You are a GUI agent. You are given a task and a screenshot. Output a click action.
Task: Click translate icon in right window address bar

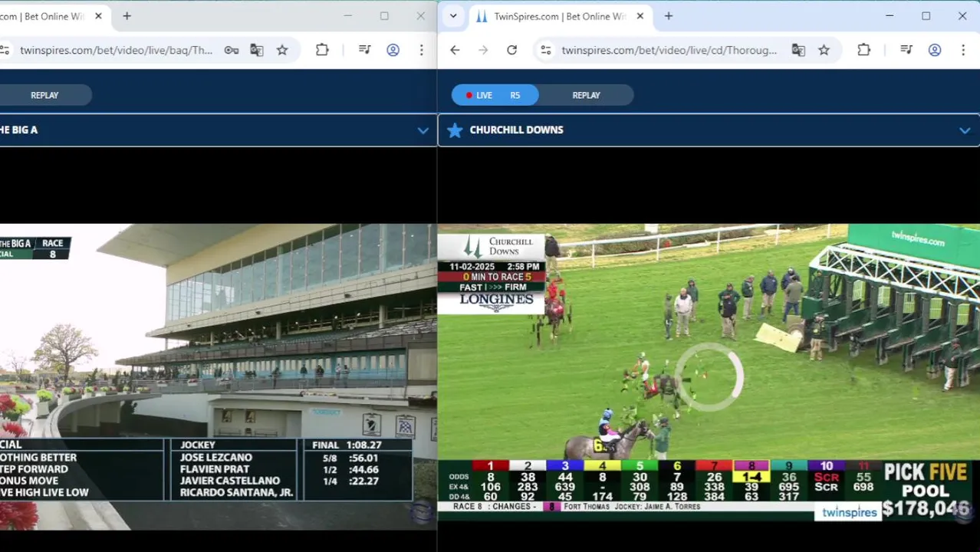(798, 51)
